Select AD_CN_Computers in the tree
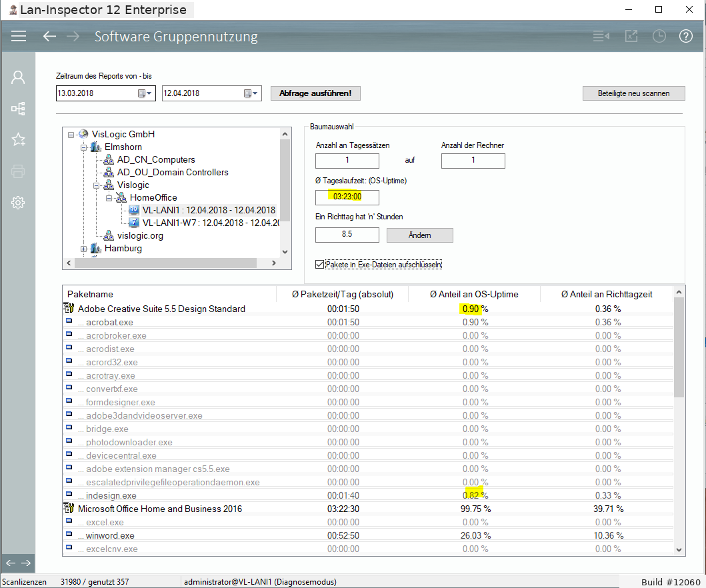The height and width of the screenshot is (588, 706). pyautogui.click(x=156, y=159)
